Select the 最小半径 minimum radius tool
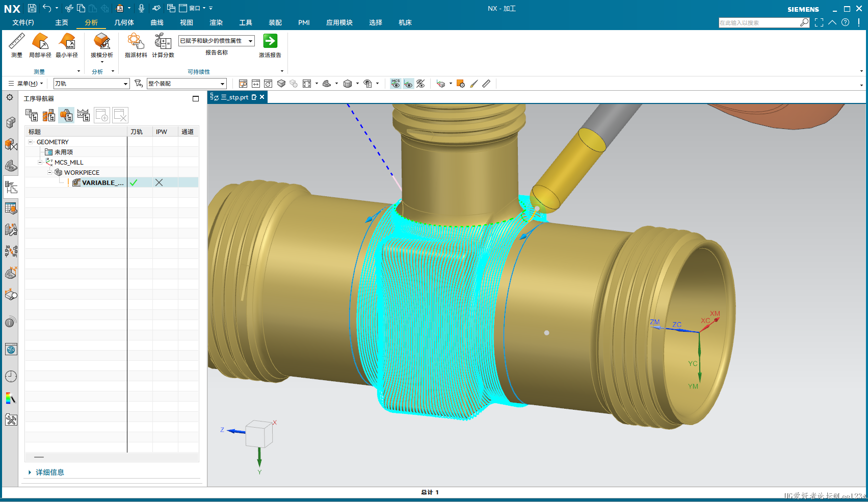 pos(67,45)
